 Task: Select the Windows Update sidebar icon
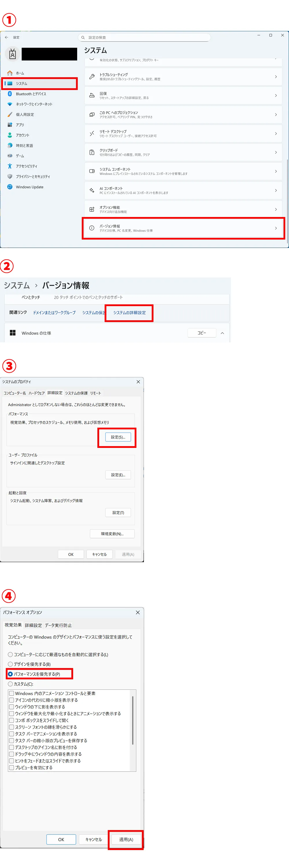pyautogui.click(x=10, y=187)
